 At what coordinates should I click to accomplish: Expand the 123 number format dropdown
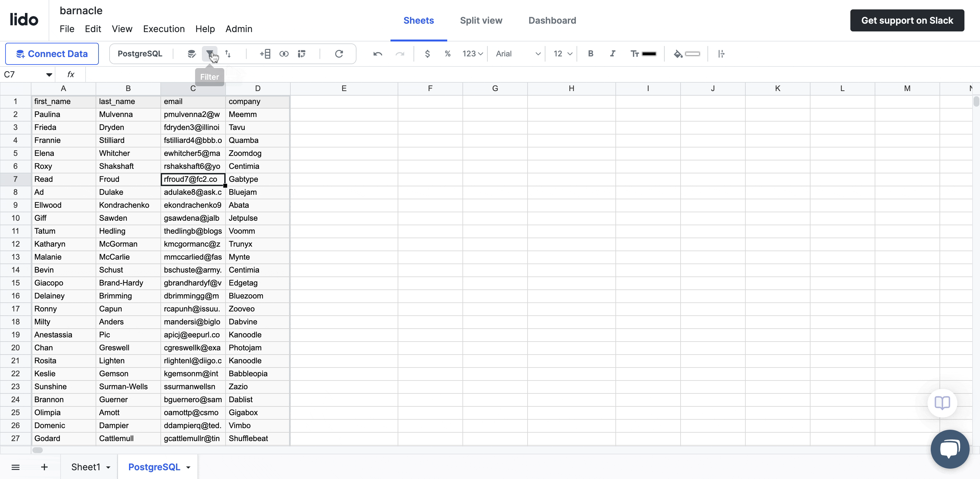pos(472,54)
